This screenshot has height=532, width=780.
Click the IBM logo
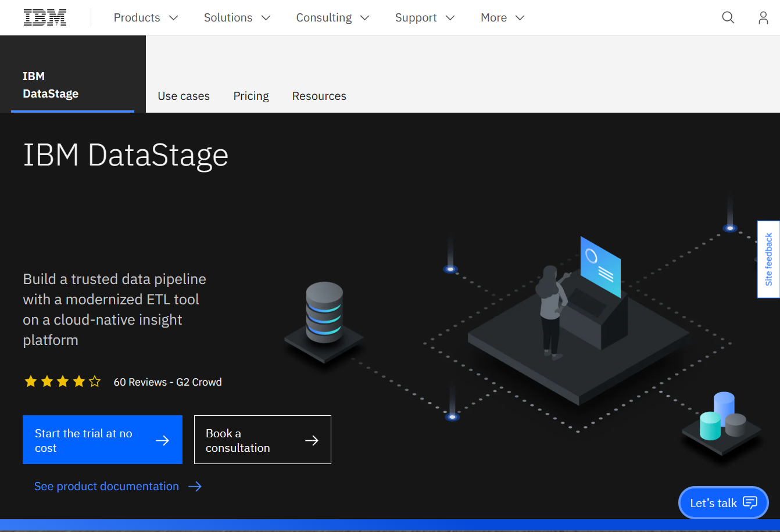click(x=45, y=17)
